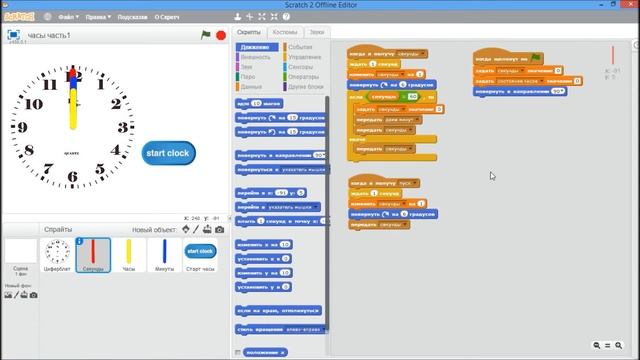Image resolution: width=640 pixels, height=360 pixels.
Task: Click the start clock button on stage
Action: click(168, 153)
